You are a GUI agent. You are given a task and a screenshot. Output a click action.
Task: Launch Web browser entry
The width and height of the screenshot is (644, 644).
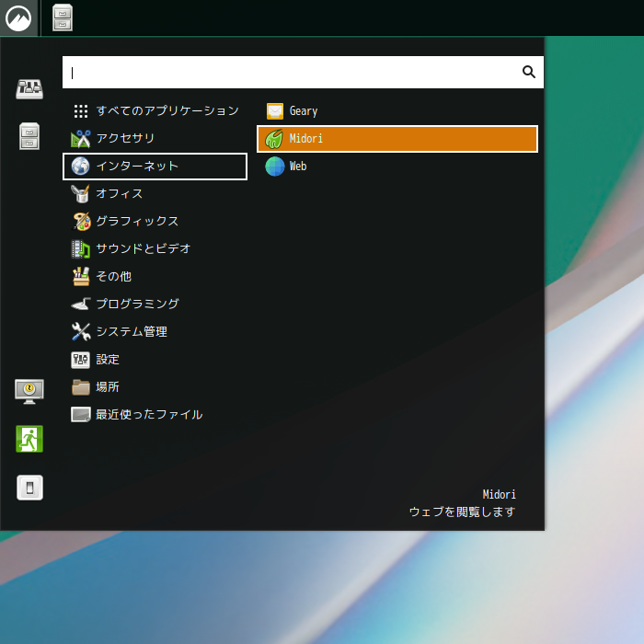tap(397, 167)
